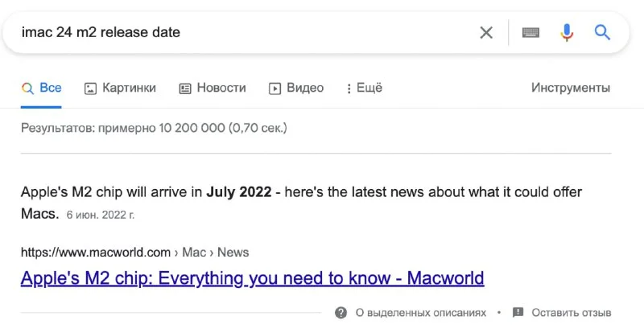Screen dimensions: 644x333
Task: Switch to the Картинки images tab
Action: [120, 88]
